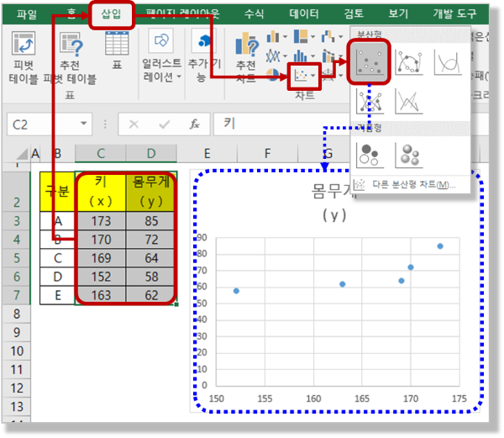Select the 3D bubble chart type
Image resolution: width=504 pixels, height=438 pixels.
point(408,156)
